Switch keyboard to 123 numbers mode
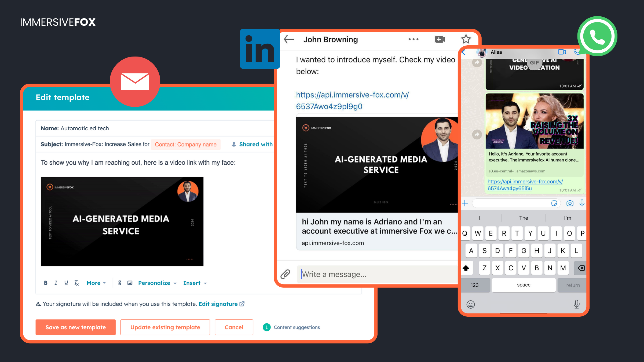The width and height of the screenshot is (644, 362). point(474,285)
